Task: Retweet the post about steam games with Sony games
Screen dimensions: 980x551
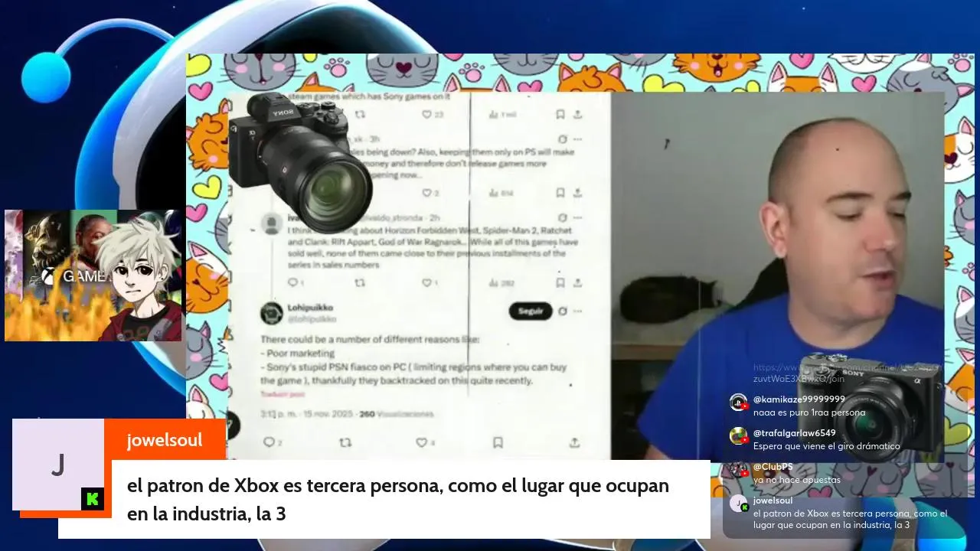Action: point(360,115)
